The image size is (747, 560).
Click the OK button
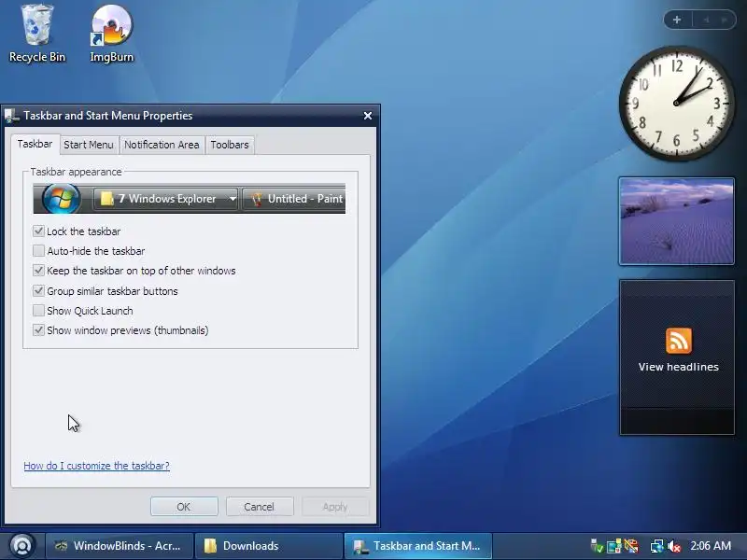coord(184,507)
